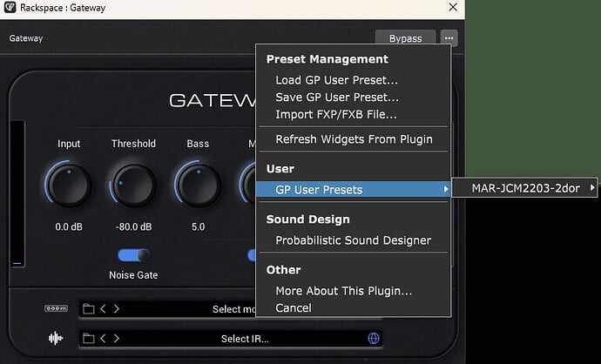Select Refresh Widgets From Plugin
Screen dimensions: 601x364
[354, 139]
